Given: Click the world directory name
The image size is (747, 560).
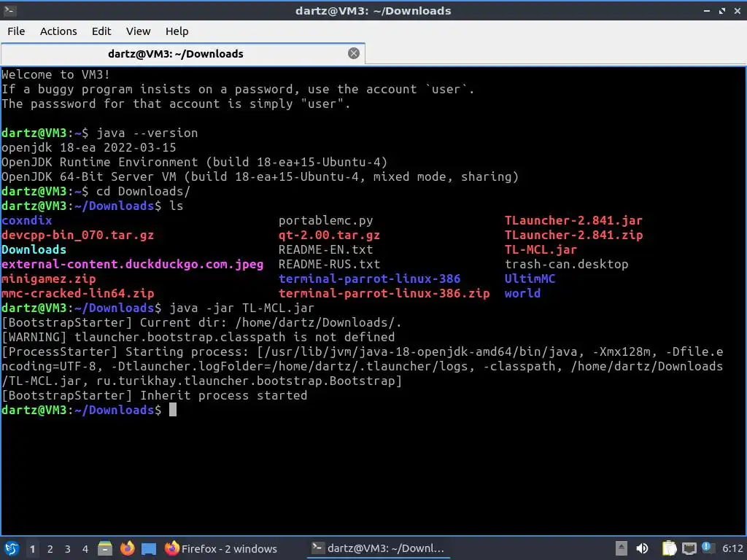Looking at the screenshot, I should coord(522,293).
